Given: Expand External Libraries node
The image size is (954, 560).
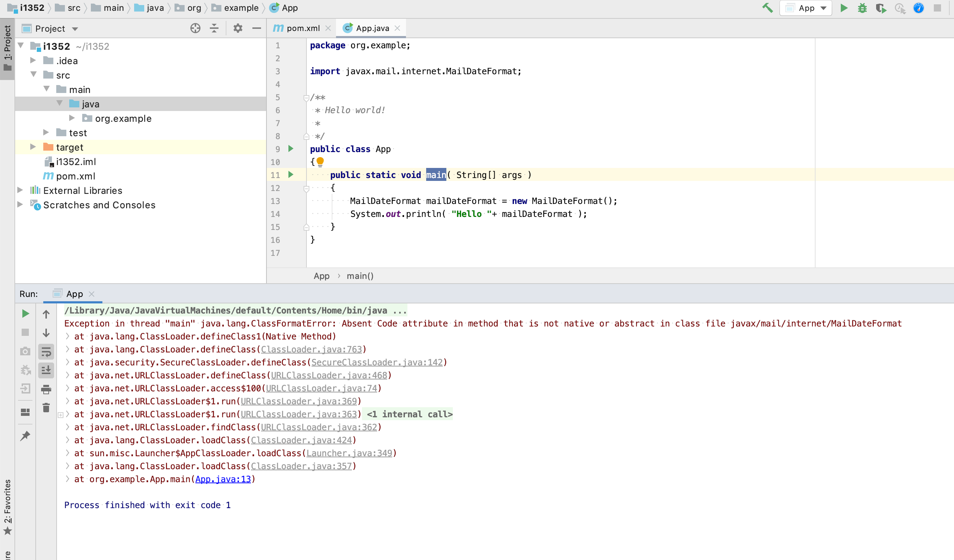Looking at the screenshot, I should pos(21,190).
